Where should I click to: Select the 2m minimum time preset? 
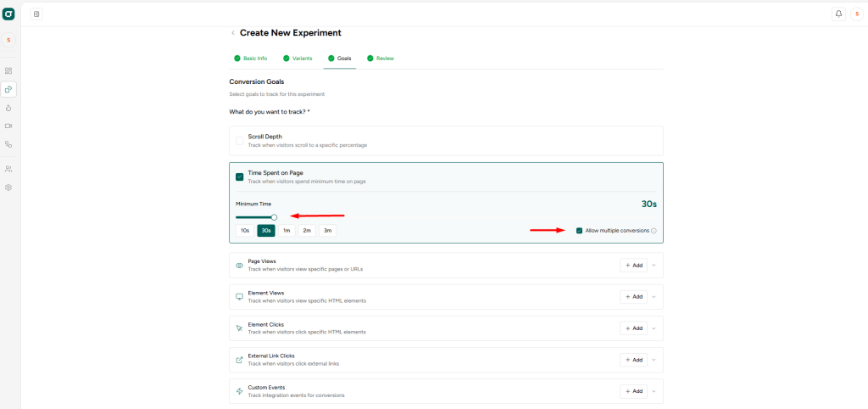click(307, 231)
